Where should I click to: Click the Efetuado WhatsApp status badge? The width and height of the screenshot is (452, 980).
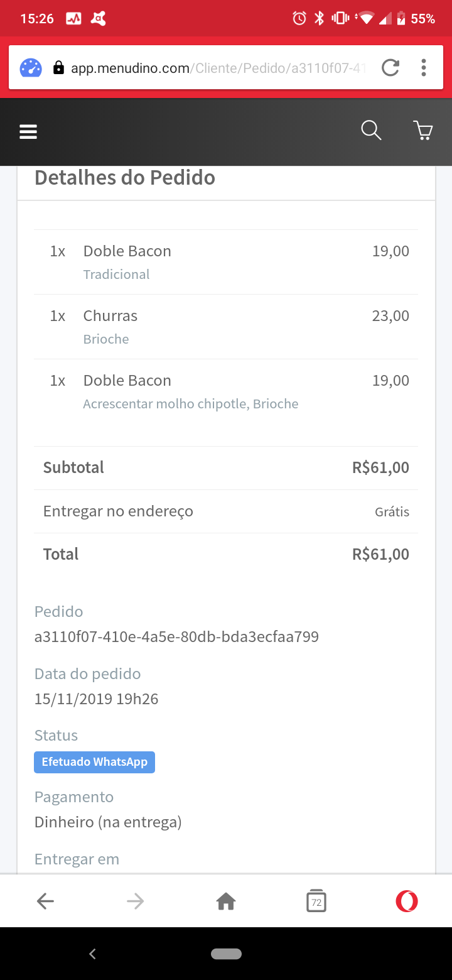pos(94,762)
